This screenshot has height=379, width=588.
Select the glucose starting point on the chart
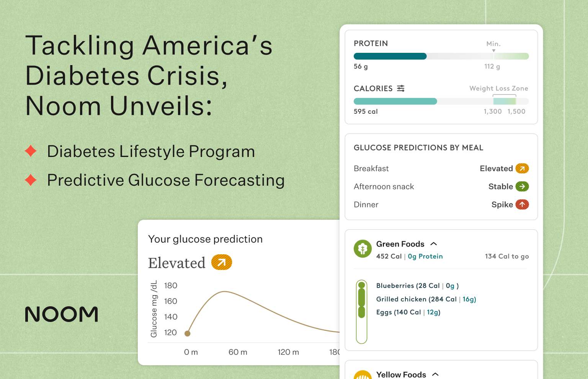tap(187, 333)
